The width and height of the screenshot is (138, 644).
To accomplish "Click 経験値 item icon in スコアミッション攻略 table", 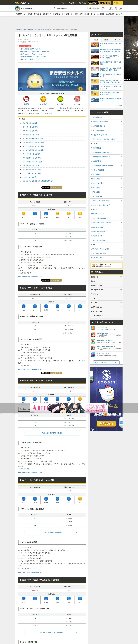I will point(46,213).
